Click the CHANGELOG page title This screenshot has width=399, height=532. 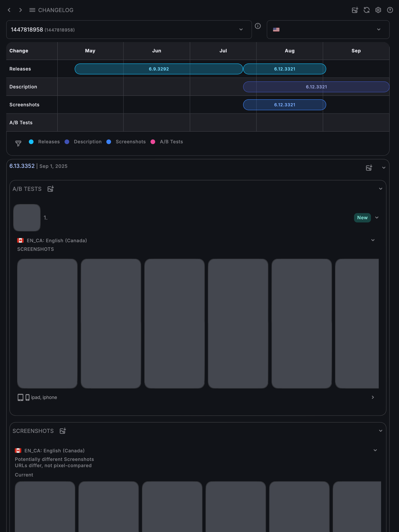(56, 10)
